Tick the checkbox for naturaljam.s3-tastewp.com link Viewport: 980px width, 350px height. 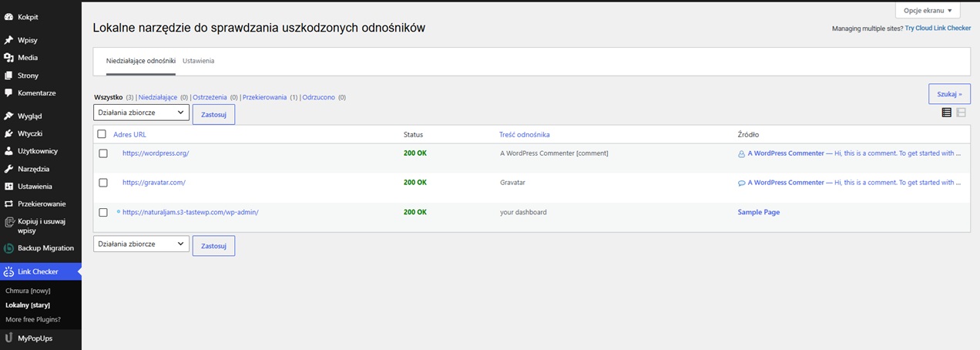coord(103,212)
